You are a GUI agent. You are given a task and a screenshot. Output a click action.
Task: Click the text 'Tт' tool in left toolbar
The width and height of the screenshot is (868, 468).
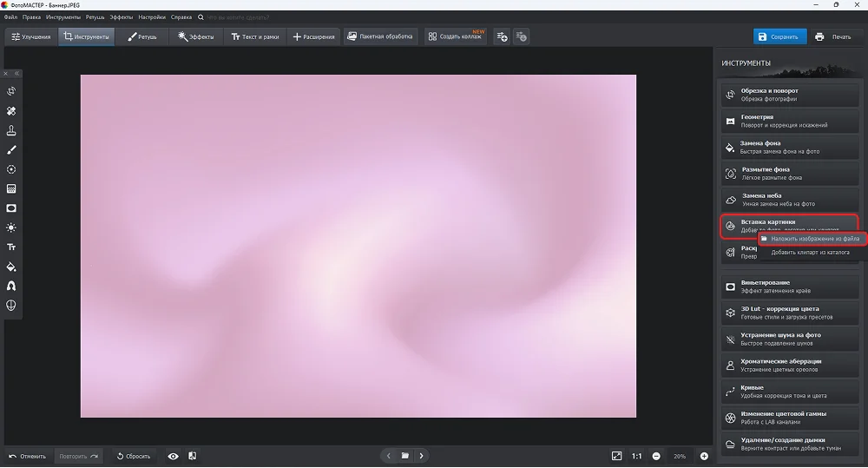pyautogui.click(x=11, y=247)
